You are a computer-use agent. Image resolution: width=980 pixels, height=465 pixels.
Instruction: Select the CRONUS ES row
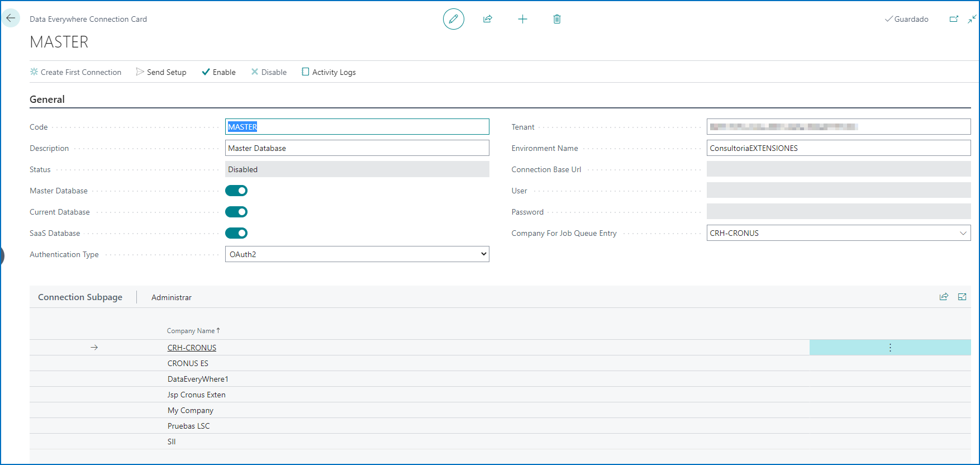(x=500, y=363)
